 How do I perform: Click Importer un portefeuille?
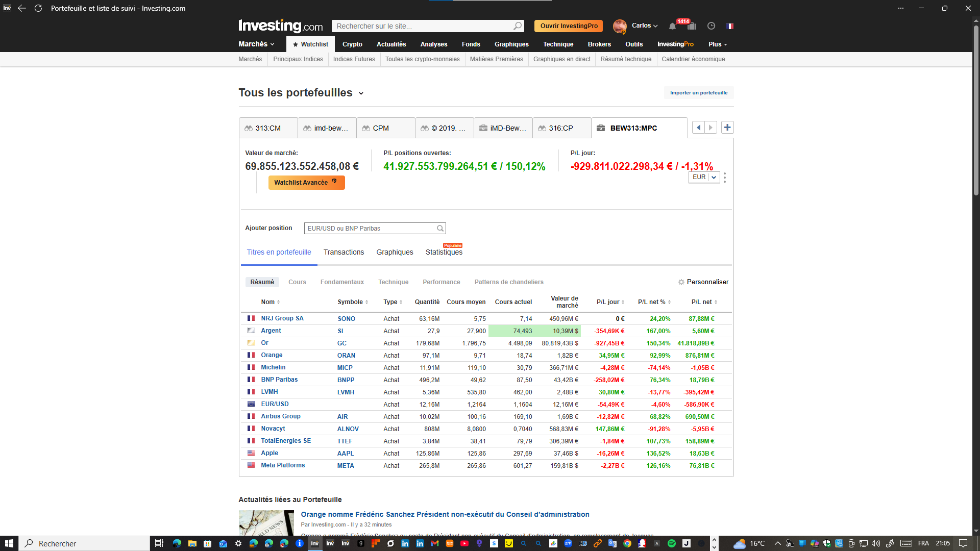699,93
